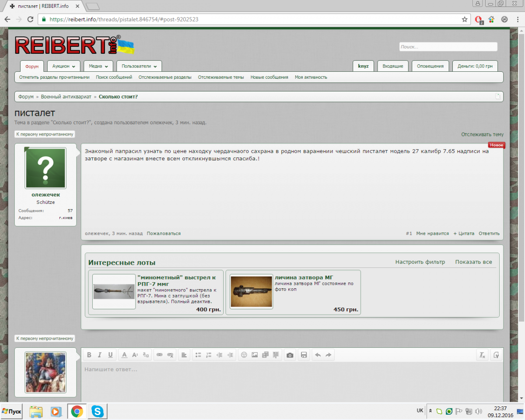Toggle bold formatting in reply editor
Screen dimensions: 525x420
(89, 355)
